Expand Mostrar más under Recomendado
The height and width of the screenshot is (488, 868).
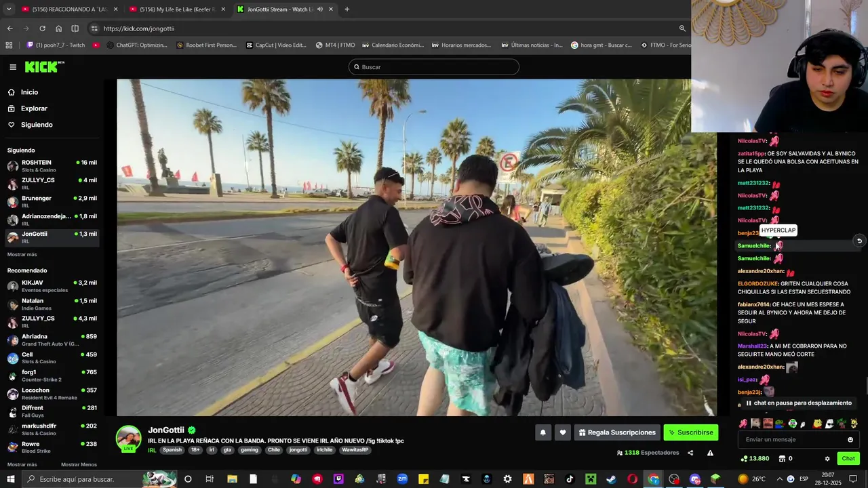click(x=22, y=465)
